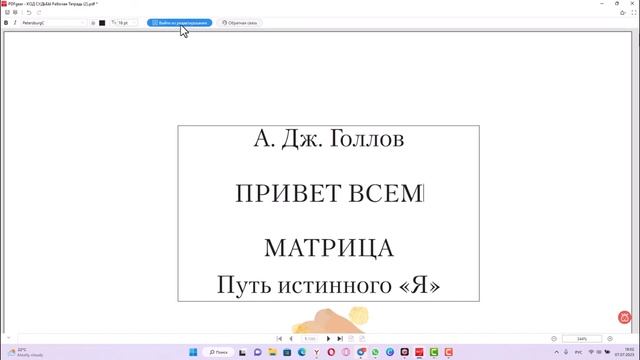Jump to the last page
Screen dimensions: 640x360
[340, 339]
